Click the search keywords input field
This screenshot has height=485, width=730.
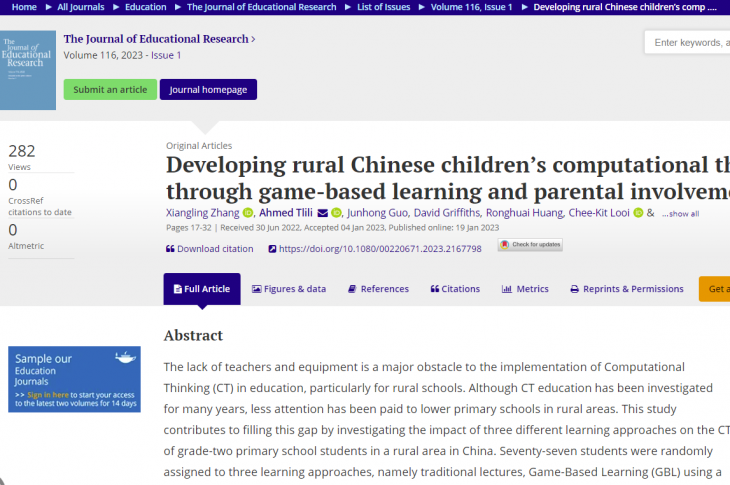point(688,42)
